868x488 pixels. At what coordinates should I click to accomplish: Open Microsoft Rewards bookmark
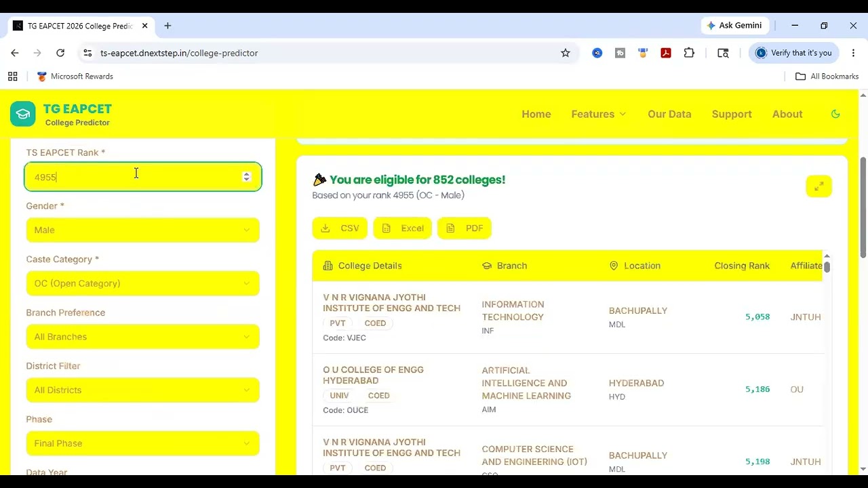point(75,77)
